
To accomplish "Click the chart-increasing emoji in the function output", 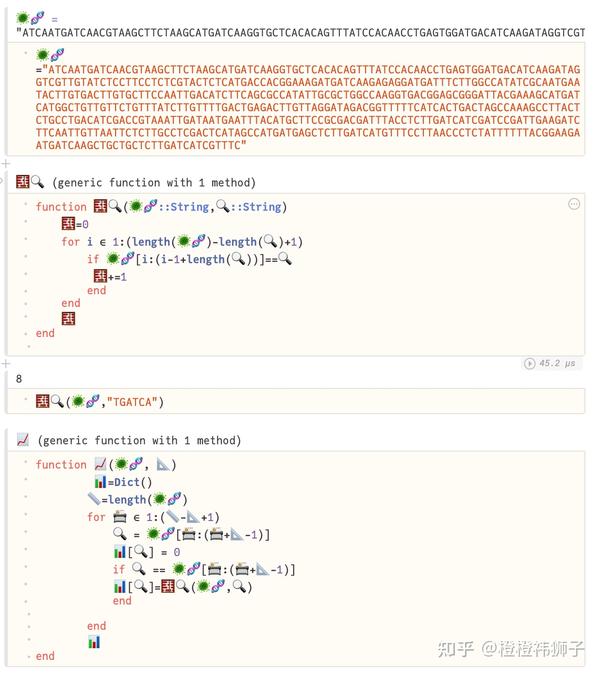I will [23, 440].
